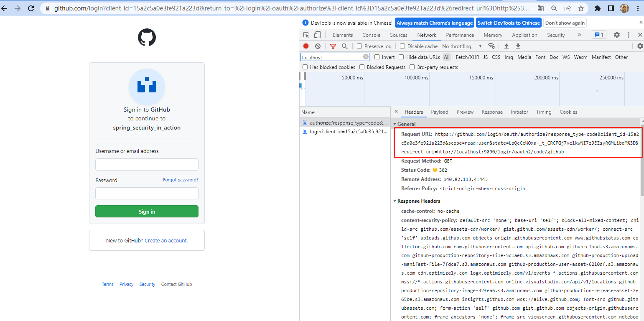Screen dimensions: 644x321
Task: Check the Disable cache option
Action: point(402,46)
